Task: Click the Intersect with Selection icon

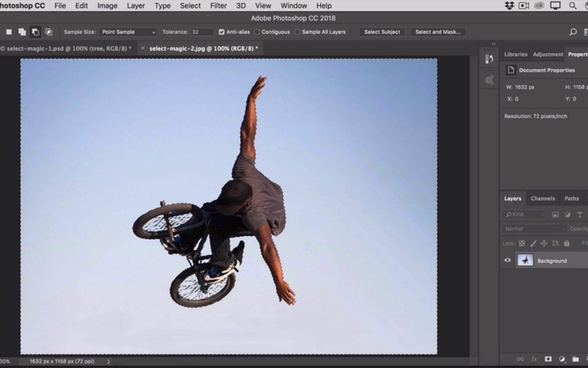Action: [x=49, y=32]
